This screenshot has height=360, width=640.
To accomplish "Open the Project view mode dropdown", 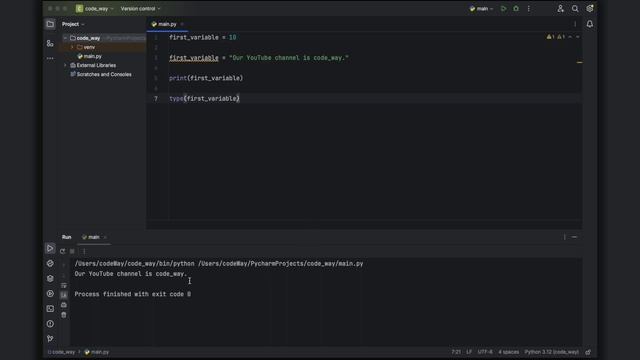I will [73, 24].
